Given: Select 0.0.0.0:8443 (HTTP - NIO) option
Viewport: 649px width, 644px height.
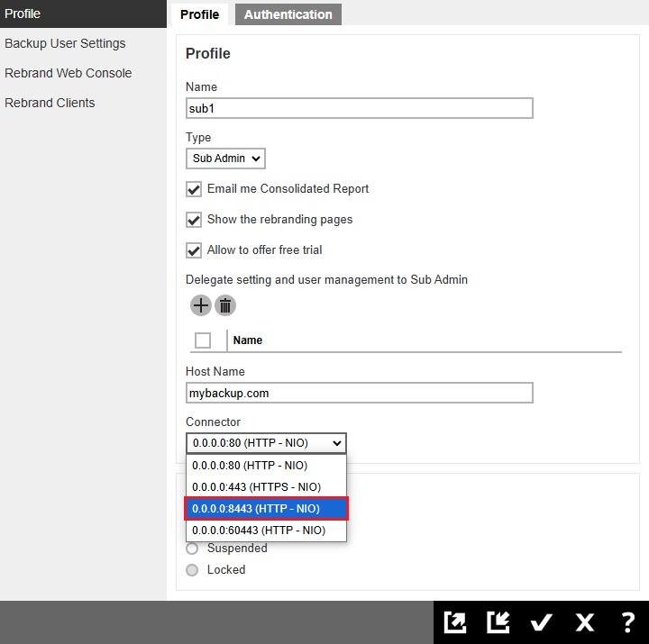Looking at the screenshot, I should click(x=266, y=509).
